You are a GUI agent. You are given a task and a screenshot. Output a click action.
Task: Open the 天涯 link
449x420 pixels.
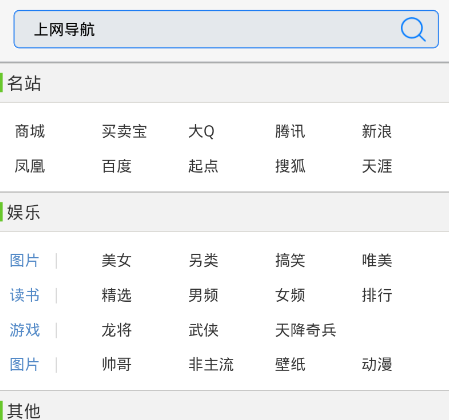pos(377,166)
